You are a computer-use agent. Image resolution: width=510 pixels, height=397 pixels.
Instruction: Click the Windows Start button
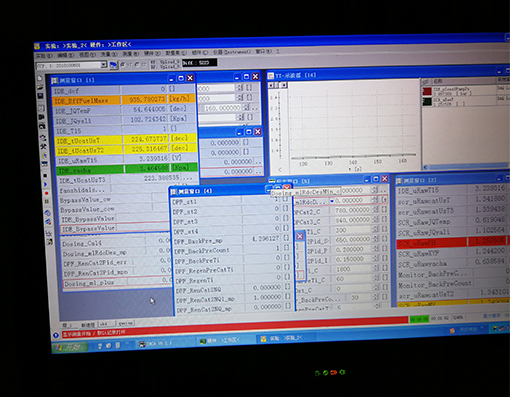[x=70, y=347]
